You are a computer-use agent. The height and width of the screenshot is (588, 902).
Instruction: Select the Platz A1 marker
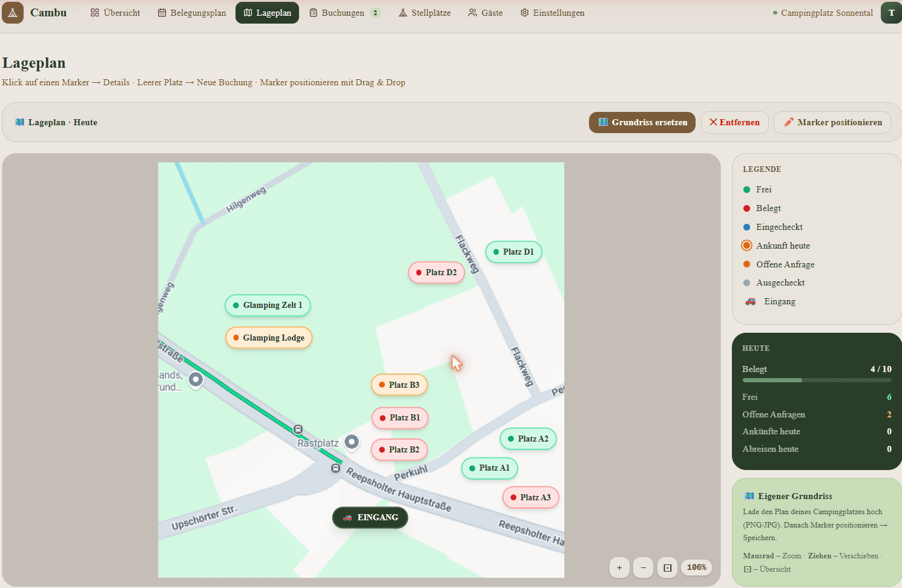click(490, 468)
